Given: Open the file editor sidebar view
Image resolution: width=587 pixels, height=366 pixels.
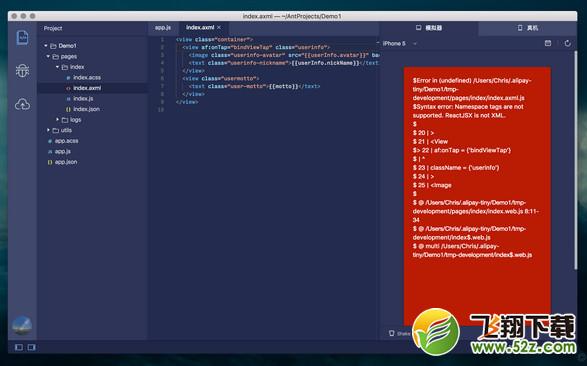Looking at the screenshot, I should pos(22,38).
